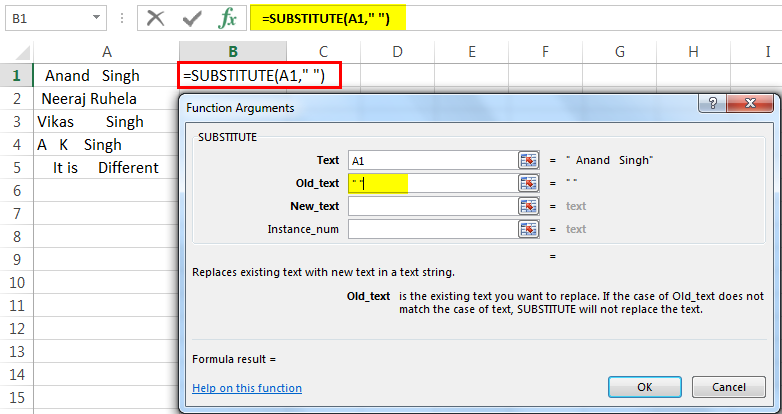Click the OK button
The height and width of the screenshot is (414, 782).
point(645,387)
